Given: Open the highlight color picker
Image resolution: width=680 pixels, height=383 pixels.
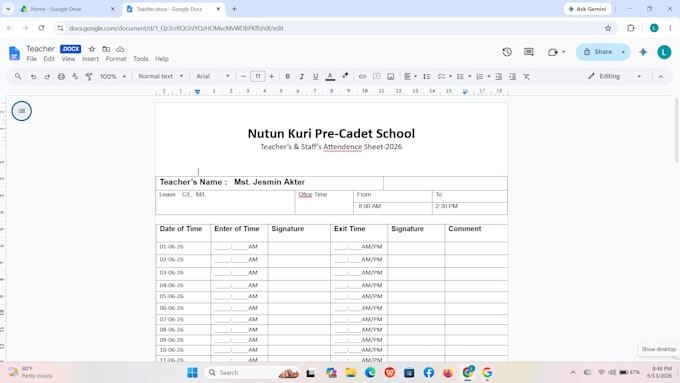Looking at the screenshot, I should click(x=345, y=76).
